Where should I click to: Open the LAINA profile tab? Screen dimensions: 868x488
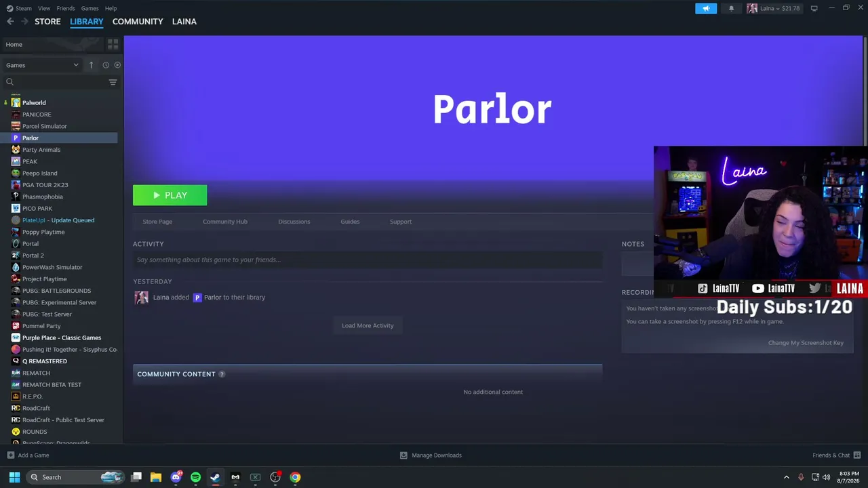(x=184, y=22)
